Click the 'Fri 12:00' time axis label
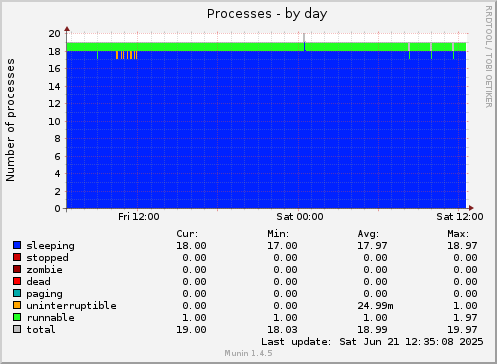This screenshot has height=364, width=497. point(139,217)
